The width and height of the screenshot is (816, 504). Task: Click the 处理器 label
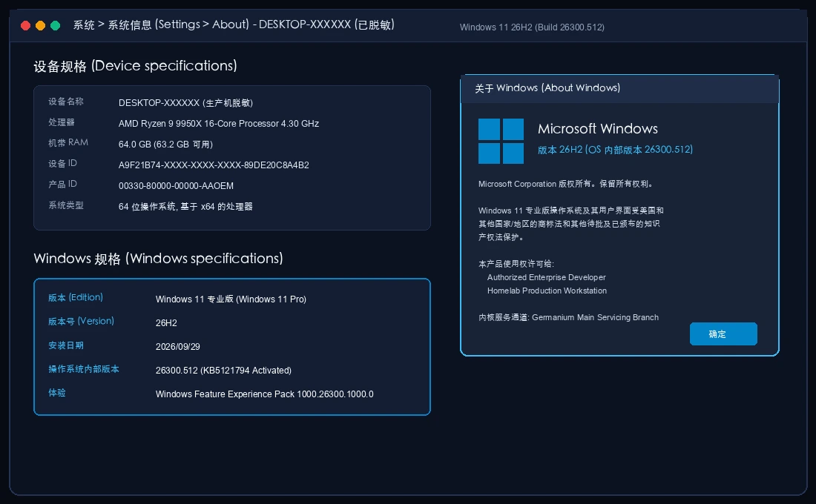[62, 122]
